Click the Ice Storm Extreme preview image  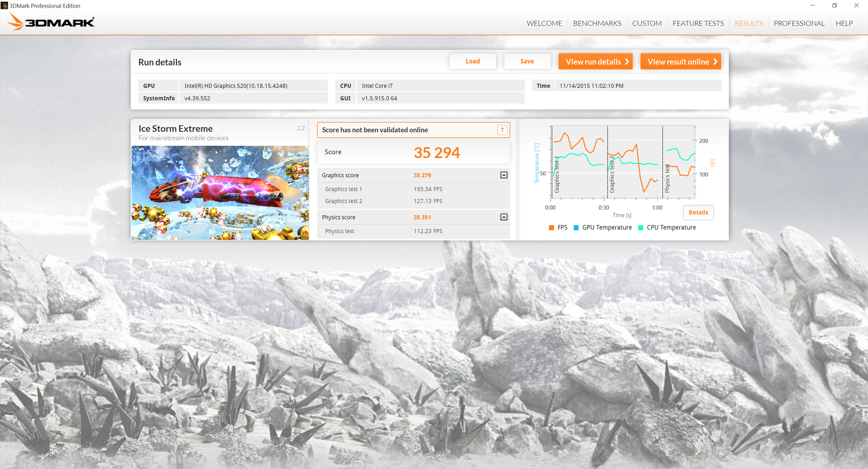click(x=220, y=192)
